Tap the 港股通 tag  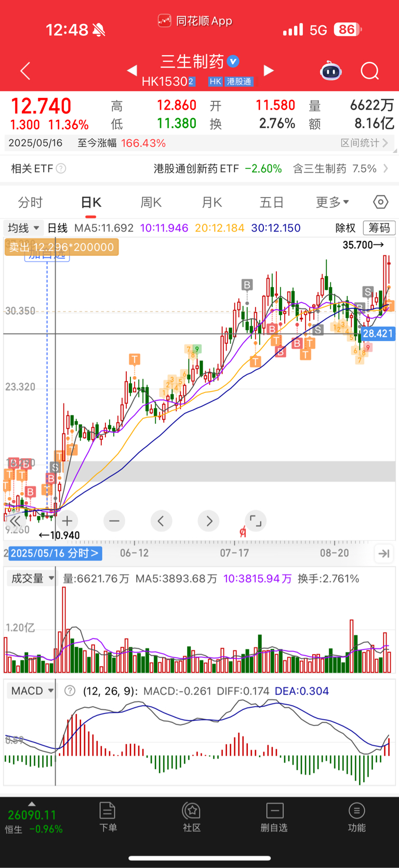pyautogui.click(x=239, y=82)
